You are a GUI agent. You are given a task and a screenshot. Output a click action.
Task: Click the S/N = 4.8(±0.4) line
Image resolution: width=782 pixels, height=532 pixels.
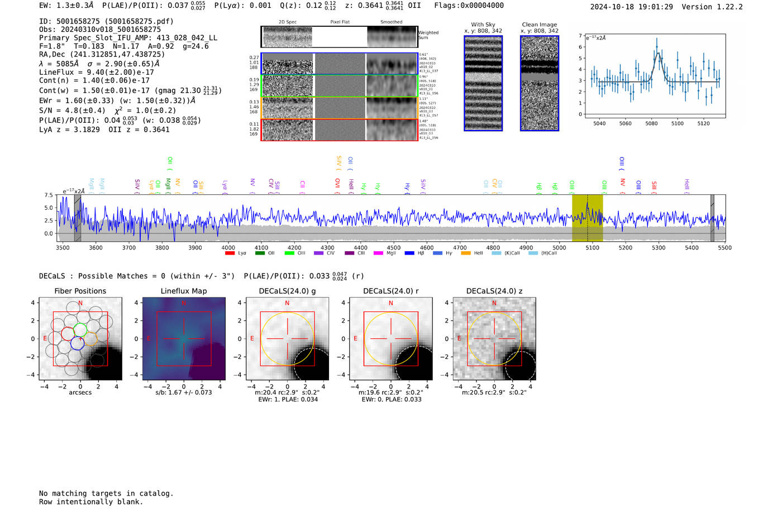point(107,111)
